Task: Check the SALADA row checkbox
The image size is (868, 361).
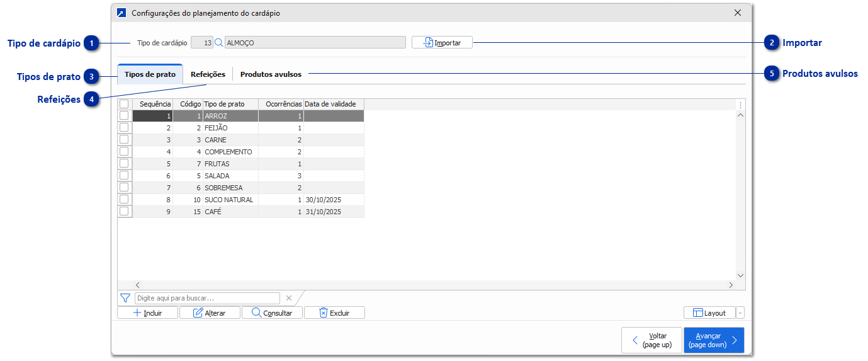Action: pyautogui.click(x=124, y=176)
